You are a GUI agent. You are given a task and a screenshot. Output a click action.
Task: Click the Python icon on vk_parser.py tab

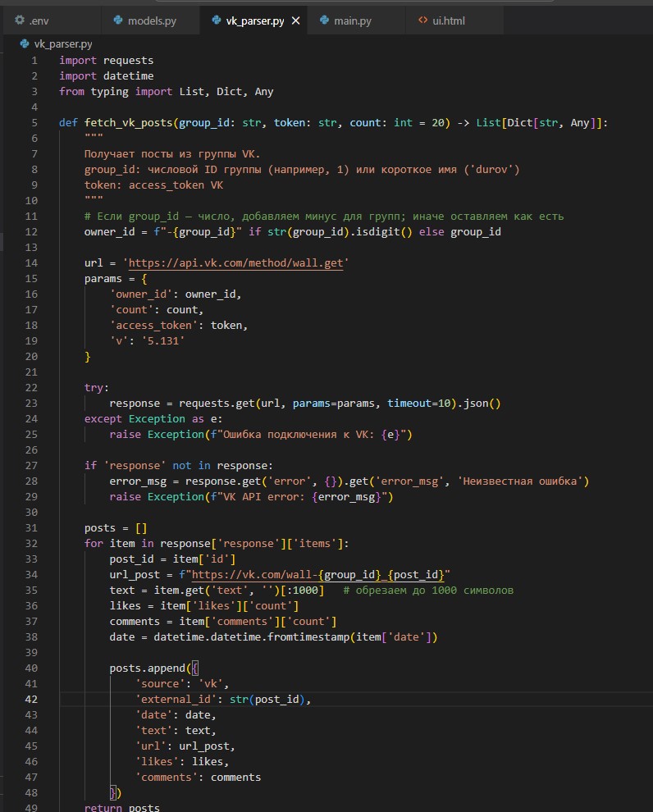coord(217,21)
